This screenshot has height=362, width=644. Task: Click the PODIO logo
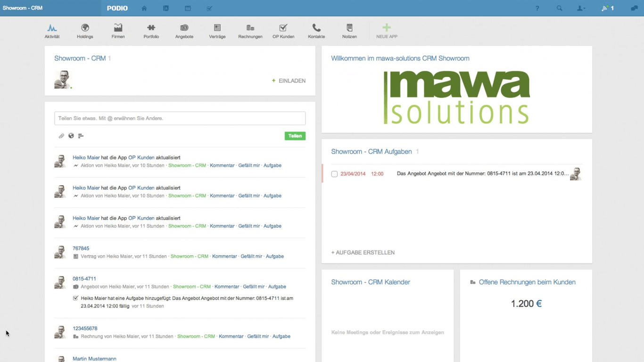point(117,8)
